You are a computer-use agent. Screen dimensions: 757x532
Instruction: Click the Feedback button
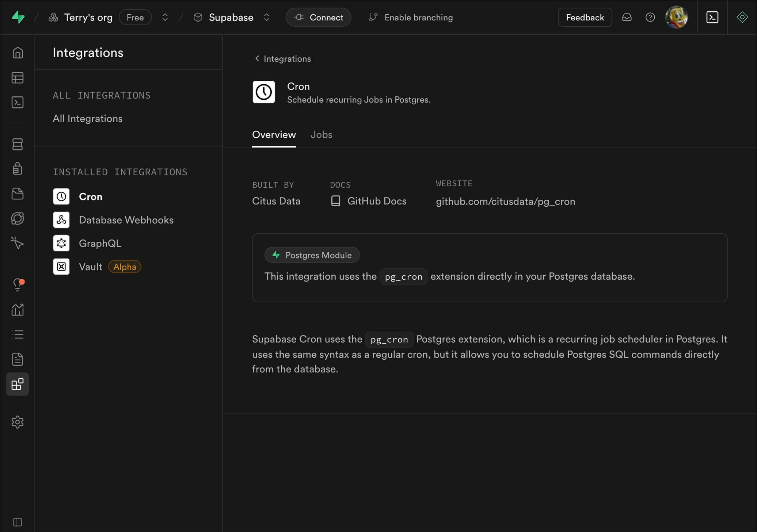click(585, 17)
